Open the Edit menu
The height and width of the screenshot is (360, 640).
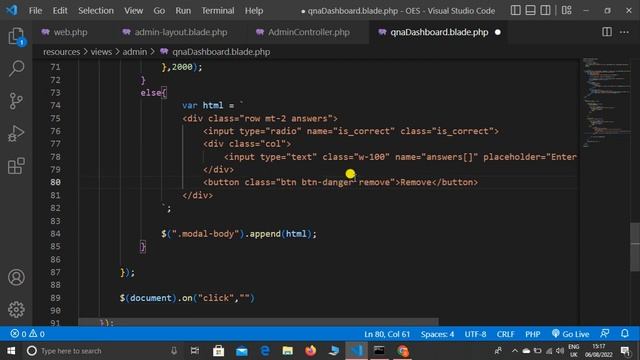point(60,11)
